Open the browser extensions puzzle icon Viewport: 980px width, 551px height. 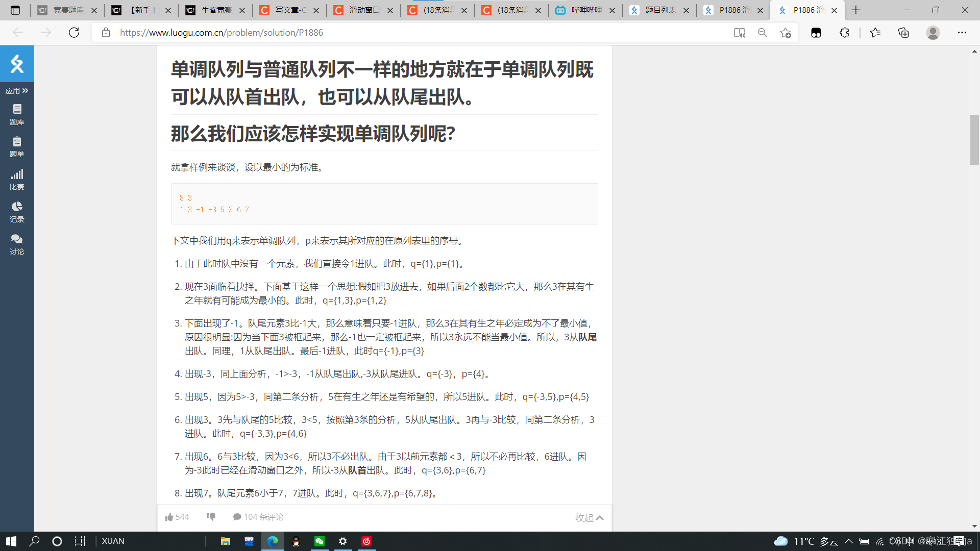coord(844,33)
